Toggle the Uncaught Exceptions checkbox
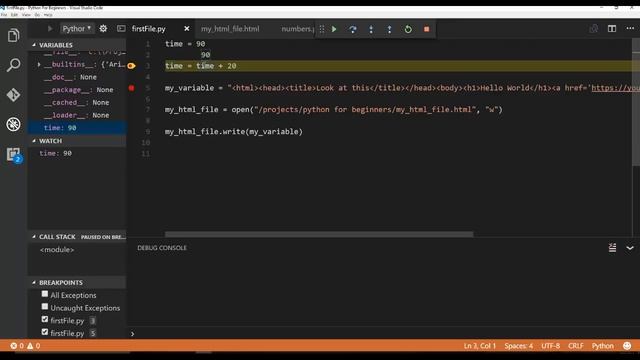640x360 pixels. [x=45, y=307]
